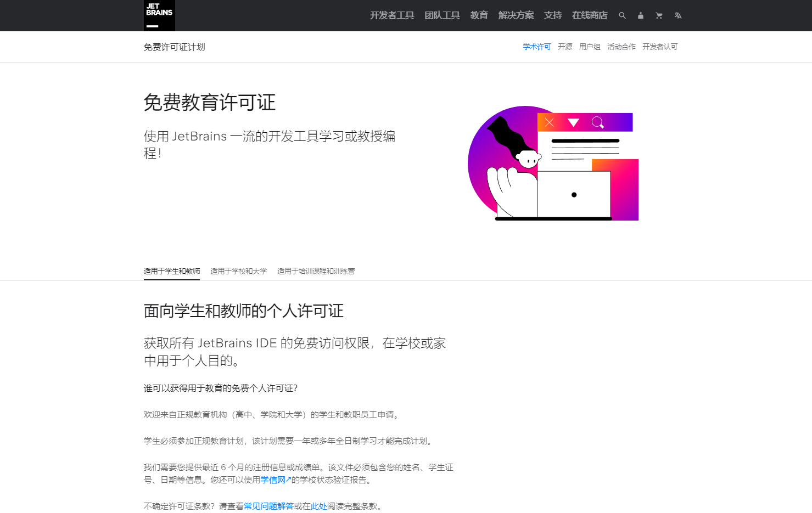Go to the 开发者认可 section

(660, 47)
